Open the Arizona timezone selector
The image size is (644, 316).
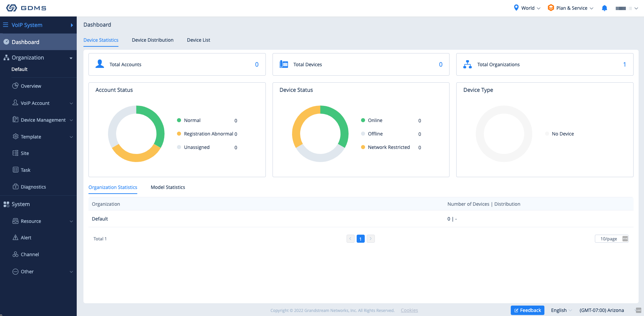pyautogui.click(x=602, y=310)
